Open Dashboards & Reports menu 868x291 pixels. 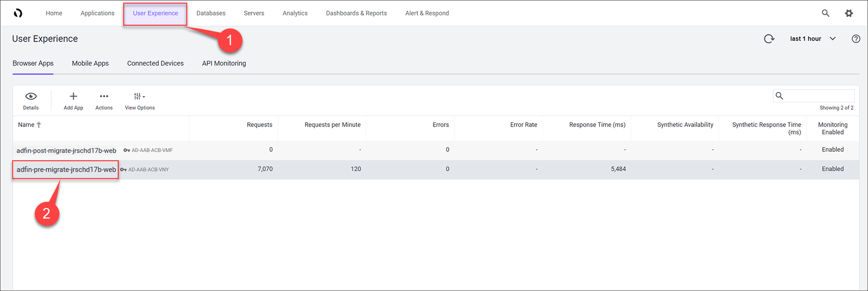click(x=356, y=13)
